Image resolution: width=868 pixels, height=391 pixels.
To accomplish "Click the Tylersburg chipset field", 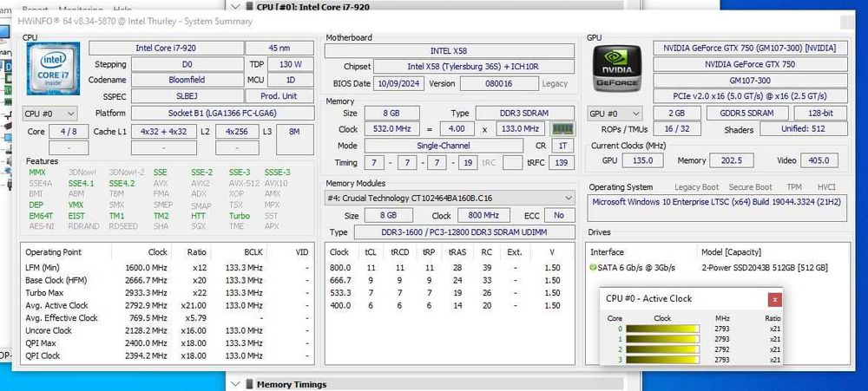I will coord(474,67).
